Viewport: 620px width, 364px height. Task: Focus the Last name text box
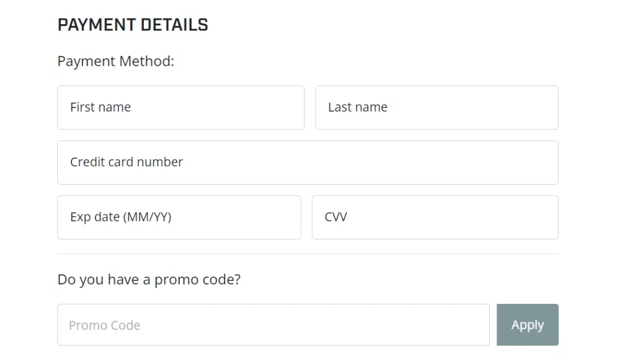(436, 107)
